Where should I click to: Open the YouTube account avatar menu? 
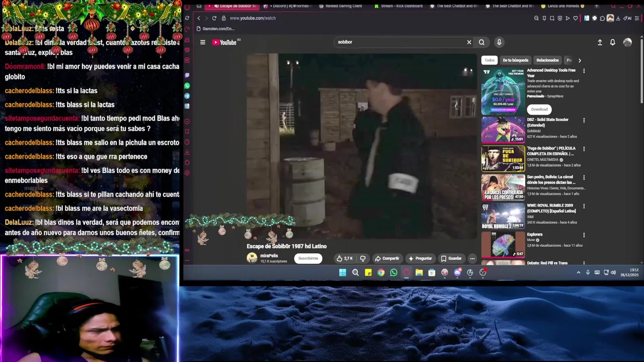point(627,42)
